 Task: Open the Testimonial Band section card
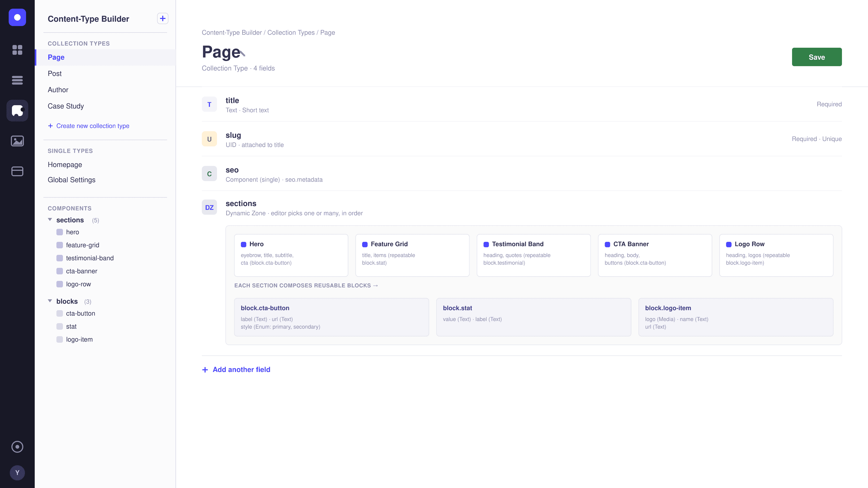tap(534, 255)
